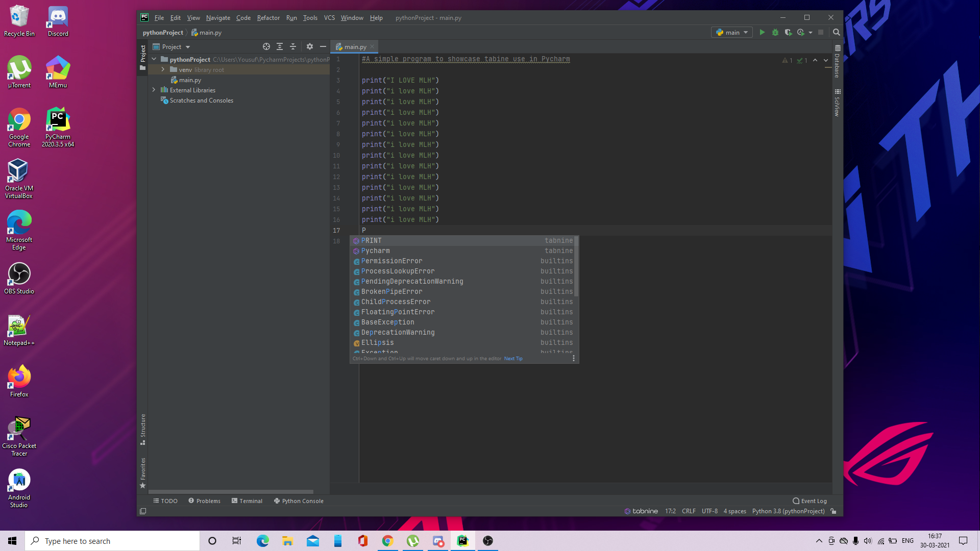Open the Refactor menu
980x551 pixels.
268,17
